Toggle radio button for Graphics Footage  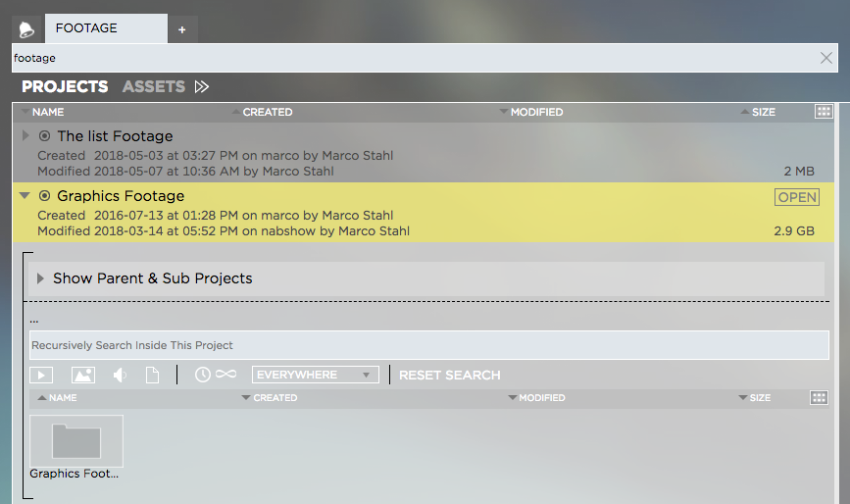pyautogui.click(x=44, y=196)
